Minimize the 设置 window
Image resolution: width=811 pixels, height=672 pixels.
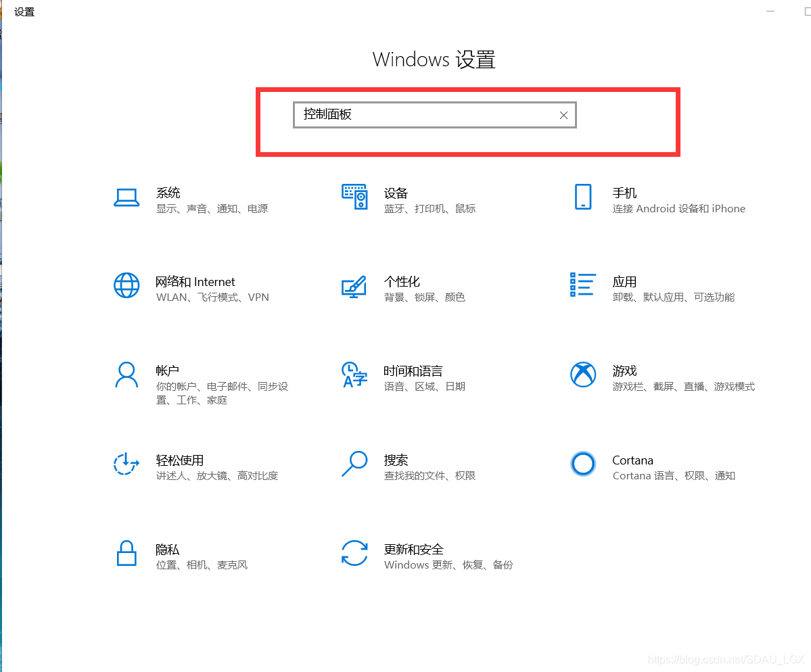pyautogui.click(x=770, y=11)
